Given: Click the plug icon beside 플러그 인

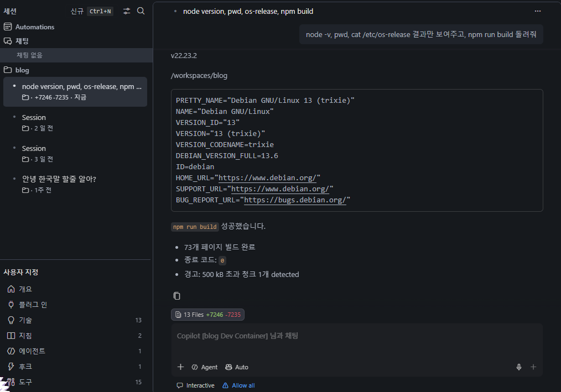Looking at the screenshot, I should pos(11,305).
